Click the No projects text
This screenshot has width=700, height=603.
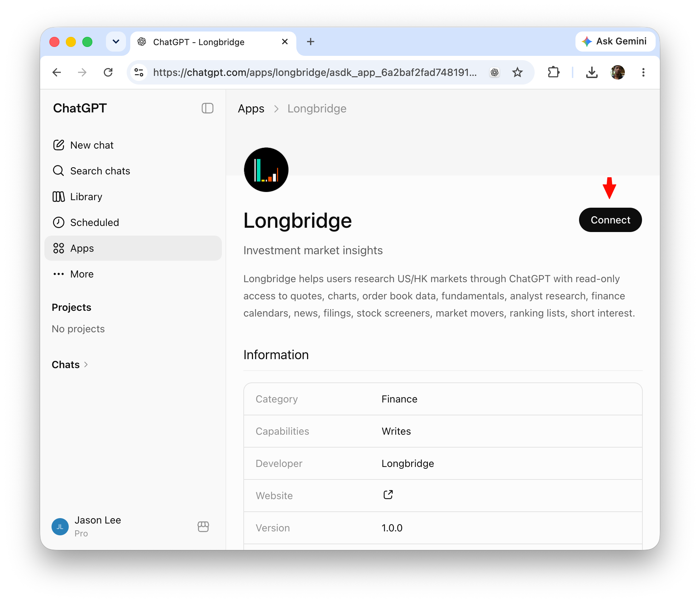coord(78,329)
